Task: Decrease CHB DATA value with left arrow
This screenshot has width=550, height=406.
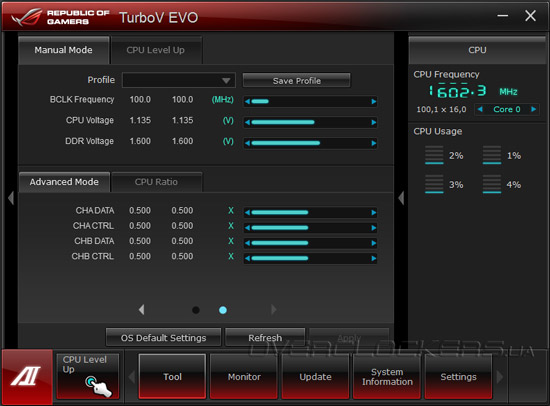Action: (248, 243)
